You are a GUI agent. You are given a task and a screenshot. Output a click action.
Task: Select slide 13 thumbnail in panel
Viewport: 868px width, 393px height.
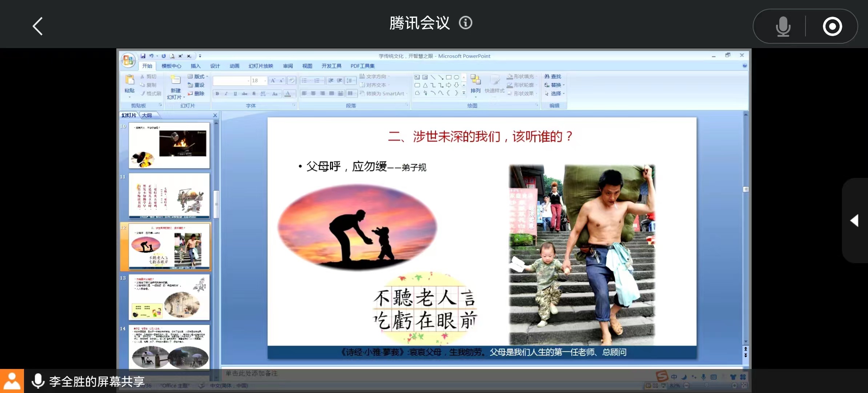(x=169, y=297)
